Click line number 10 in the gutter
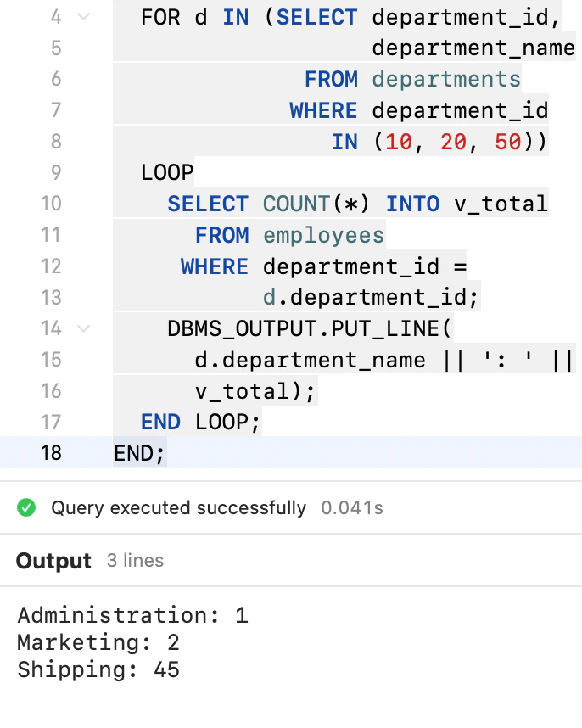582x728 pixels. tap(51, 204)
